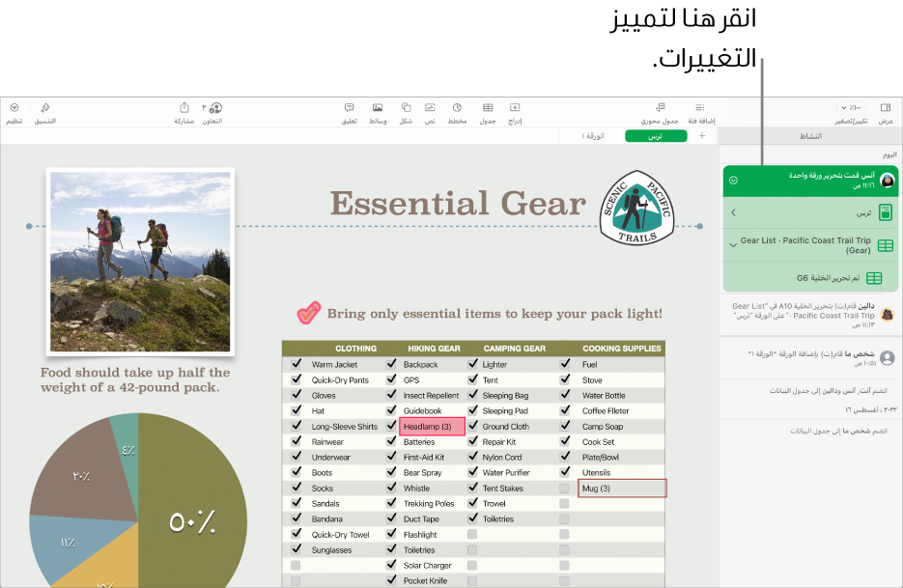The width and height of the screenshot is (903, 588).
Task: Toggle the Solar Charger checkbox
Action: click(x=391, y=566)
